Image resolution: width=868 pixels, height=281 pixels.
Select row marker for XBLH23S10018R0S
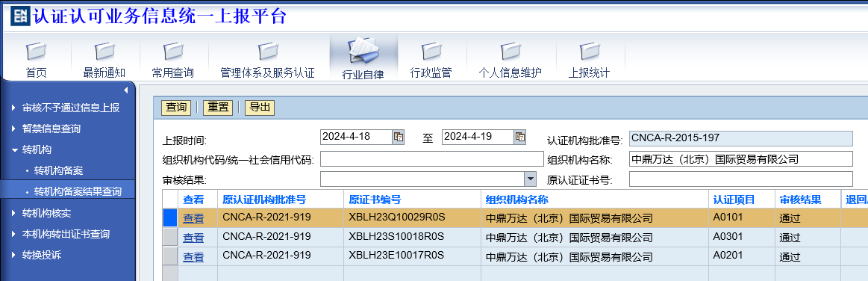(x=170, y=237)
